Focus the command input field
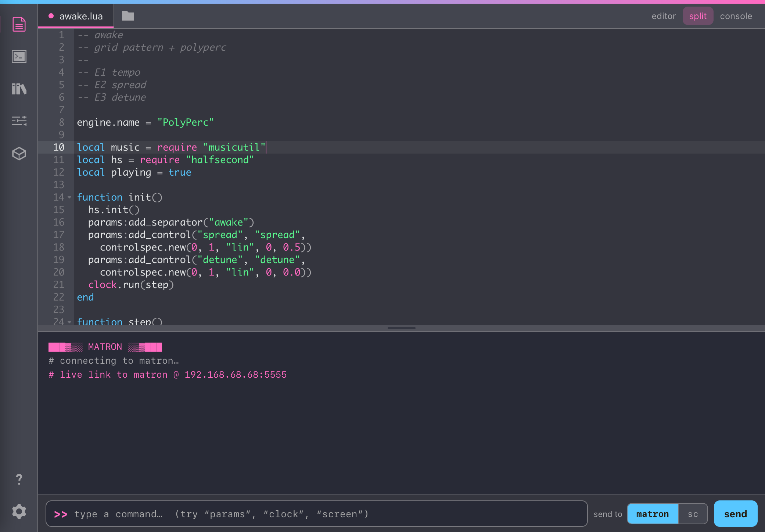Image resolution: width=765 pixels, height=532 pixels. (x=317, y=514)
